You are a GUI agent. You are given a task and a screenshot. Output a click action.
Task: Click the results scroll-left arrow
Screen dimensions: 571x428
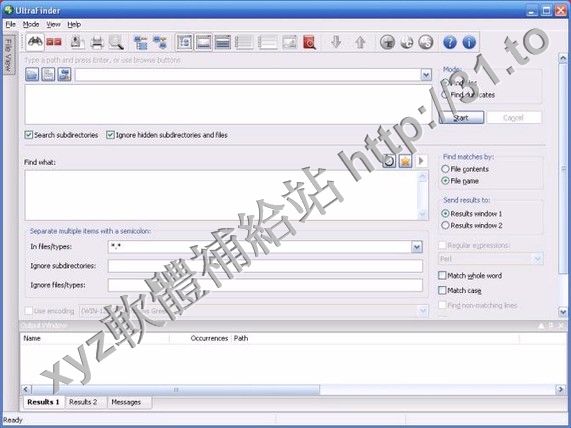pyautogui.click(x=25, y=389)
